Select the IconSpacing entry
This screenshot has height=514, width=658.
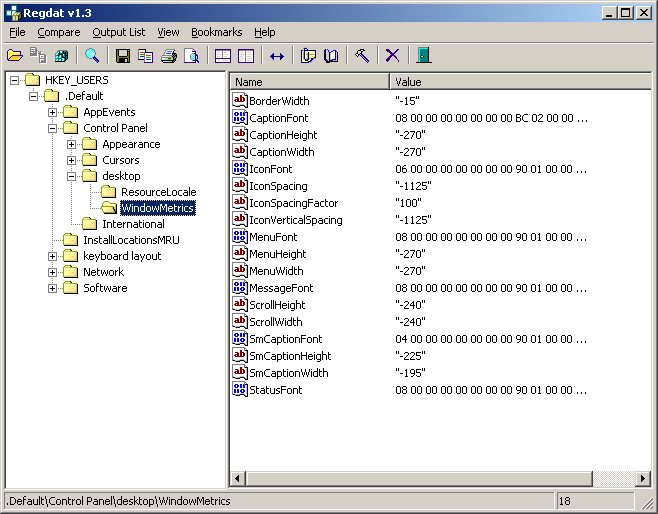point(278,186)
